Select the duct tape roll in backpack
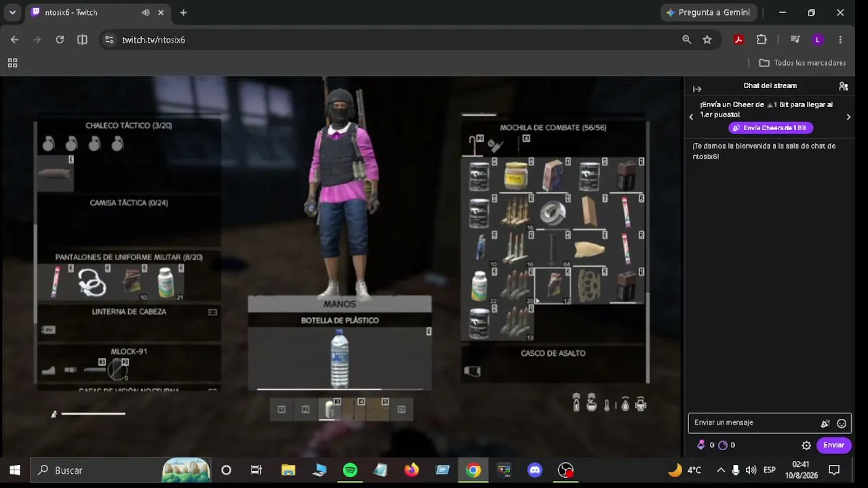 (x=553, y=213)
